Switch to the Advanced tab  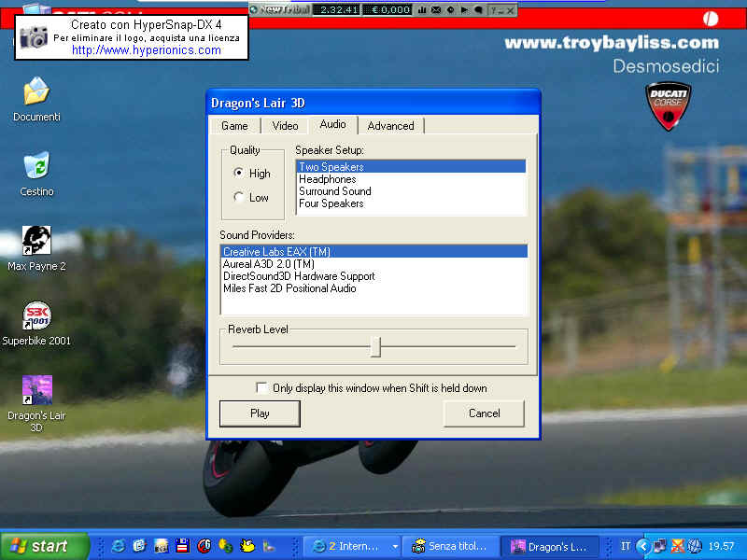point(390,126)
